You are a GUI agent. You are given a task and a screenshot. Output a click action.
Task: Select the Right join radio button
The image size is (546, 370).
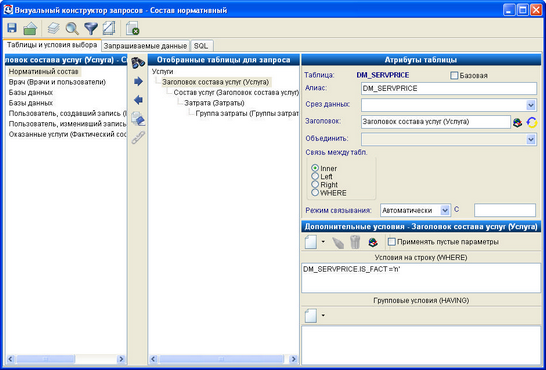(x=315, y=184)
